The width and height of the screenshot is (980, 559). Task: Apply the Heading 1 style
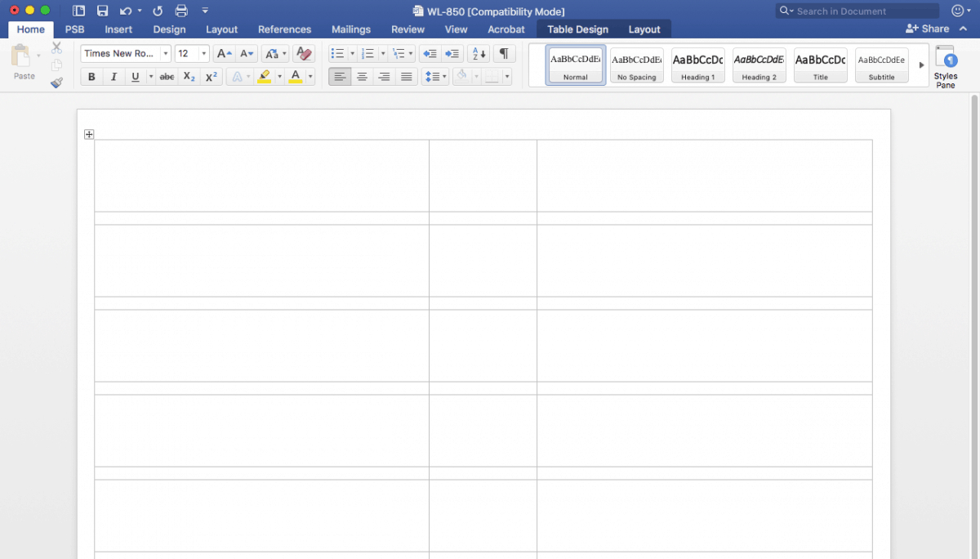point(697,65)
